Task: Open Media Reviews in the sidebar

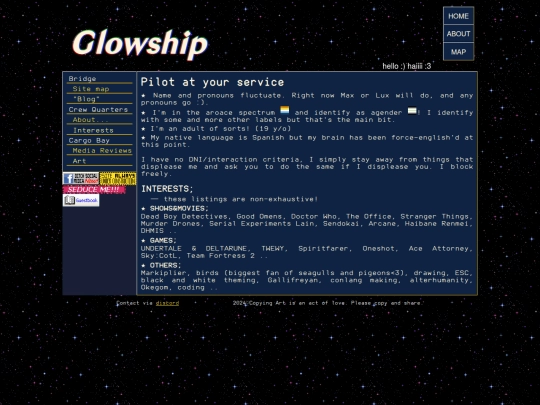Action: (102, 150)
